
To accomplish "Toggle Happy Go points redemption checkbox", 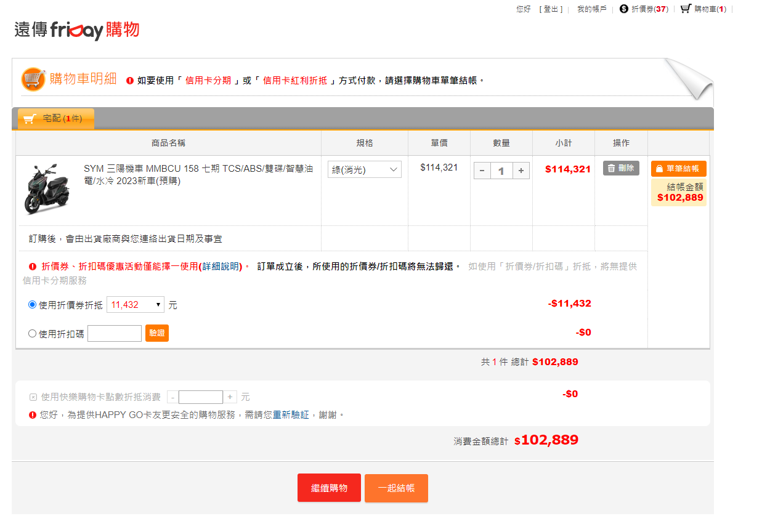I will click(x=33, y=397).
